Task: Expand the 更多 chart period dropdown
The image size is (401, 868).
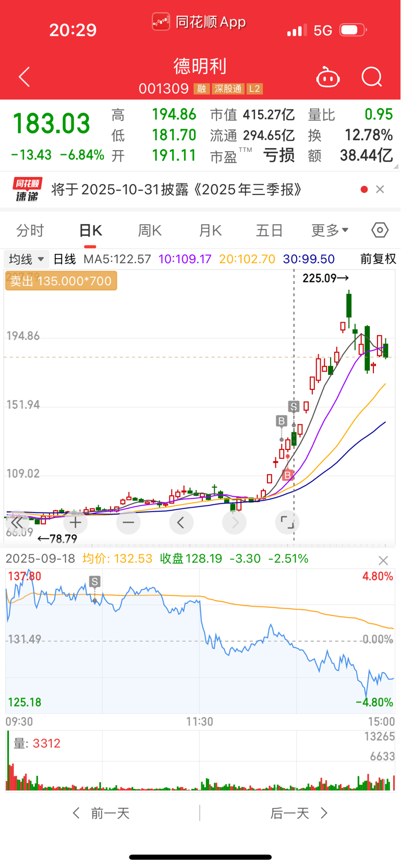Action: tap(330, 230)
